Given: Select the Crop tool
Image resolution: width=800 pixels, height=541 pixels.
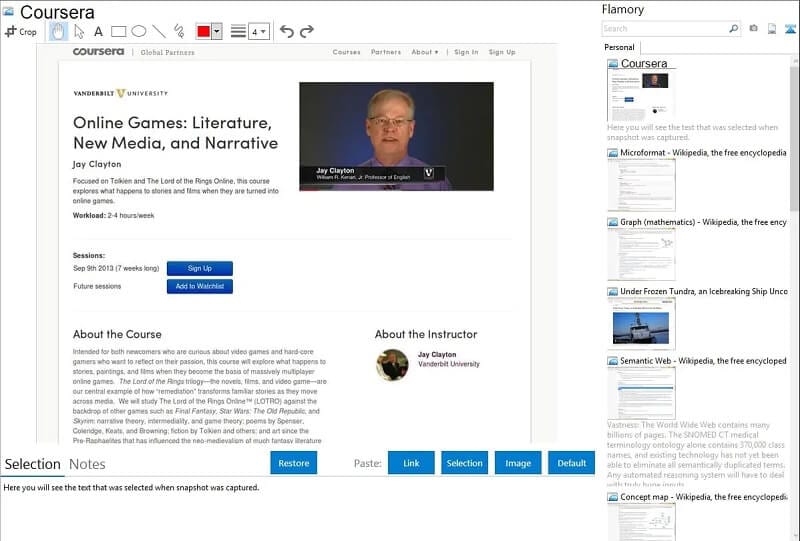Looking at the screenshot, I should (x=20, y=32).
